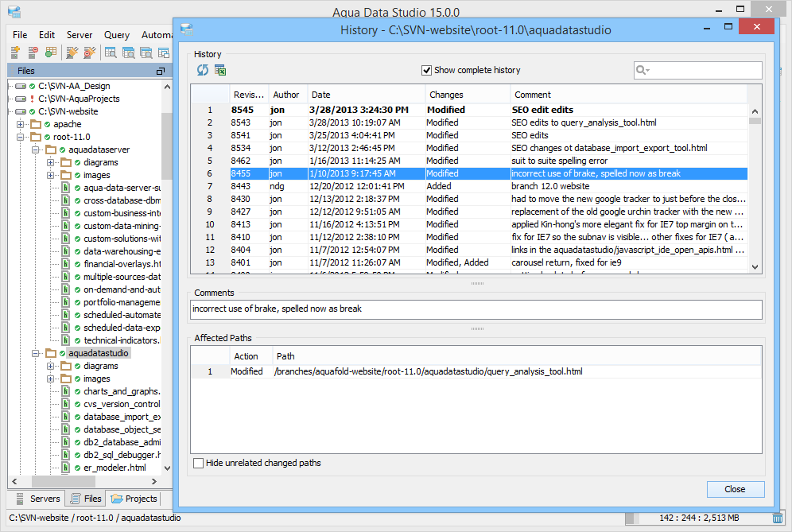Click history table scrollbar up arrow
This screenshot has height=532, width=792.
tap(755, 111)
